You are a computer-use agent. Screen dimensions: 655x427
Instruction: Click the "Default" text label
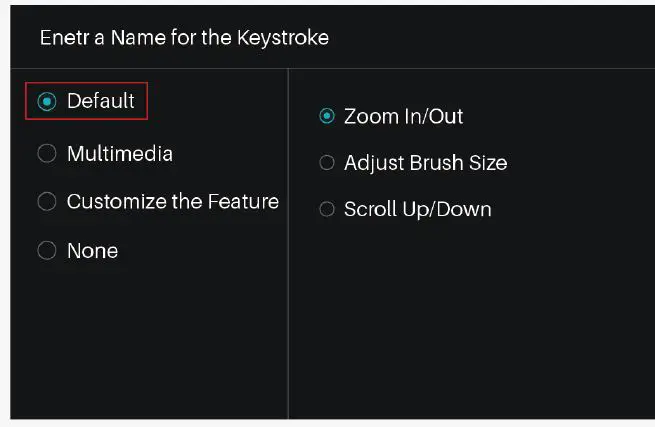(100, 101)
